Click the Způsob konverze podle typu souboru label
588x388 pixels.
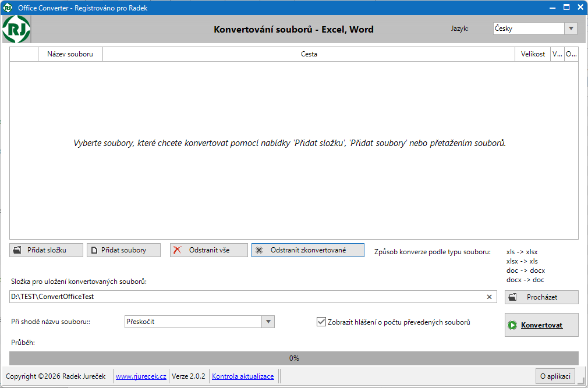(x=433, y=252)
